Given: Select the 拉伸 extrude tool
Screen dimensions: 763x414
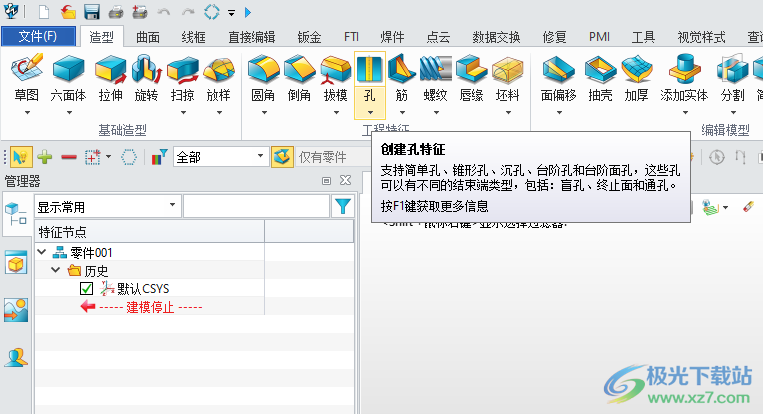Looking at the screenshot, I should (x=110, y=78).
